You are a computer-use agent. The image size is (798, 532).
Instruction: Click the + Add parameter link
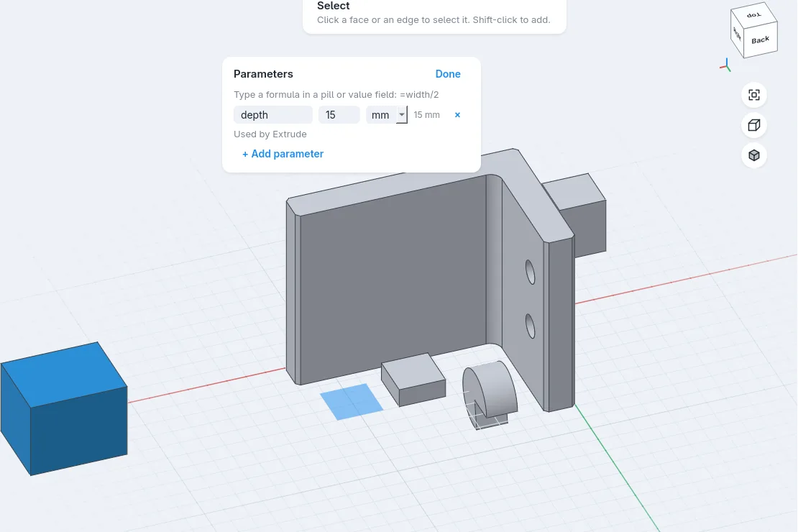point(283,154)
